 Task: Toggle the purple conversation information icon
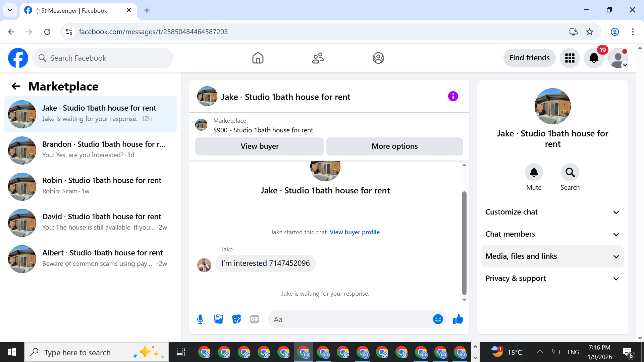pyautogui.click(x=453, y=97)
